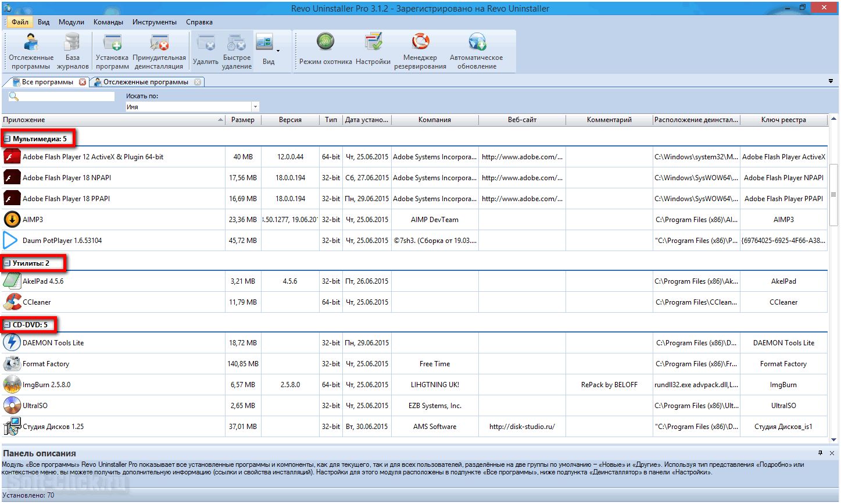Open Отслеженные программы toolbar button
841x504 pixels.
click(x=31, y=50)
